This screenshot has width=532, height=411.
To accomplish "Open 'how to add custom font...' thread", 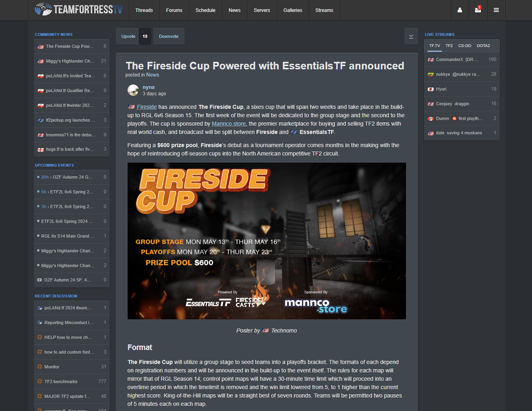I will [x=72, y=352].
